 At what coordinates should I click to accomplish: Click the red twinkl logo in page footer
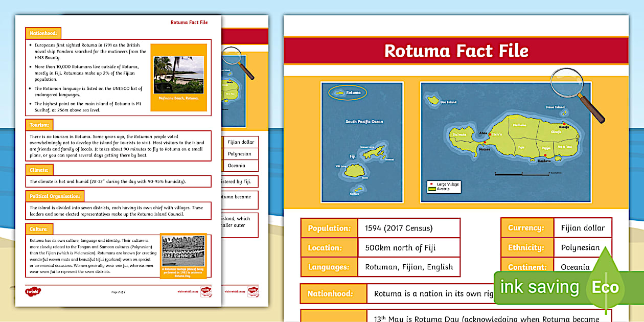point(33,291)
